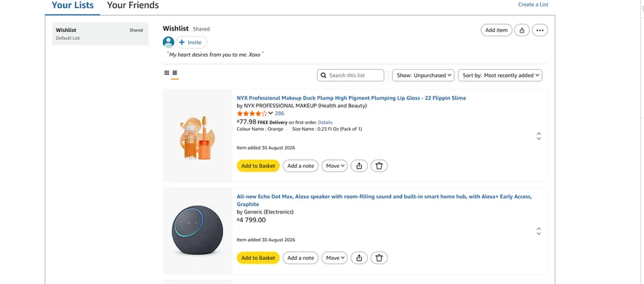Expand the Move dropdown for NYX lip gloss
Image resolution: width=644 pixels, height=284 pixels.
(335, 166)
